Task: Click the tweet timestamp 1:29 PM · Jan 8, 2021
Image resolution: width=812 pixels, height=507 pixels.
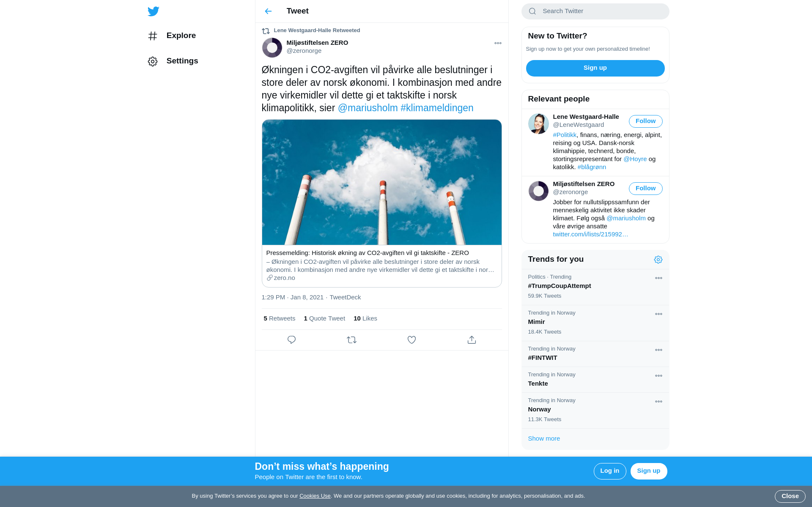Action: [292, 297]
